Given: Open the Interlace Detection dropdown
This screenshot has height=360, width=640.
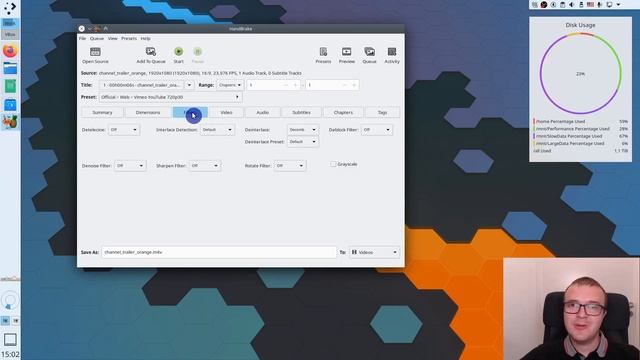Looking at the screenshot, I should tap(217, 130).
